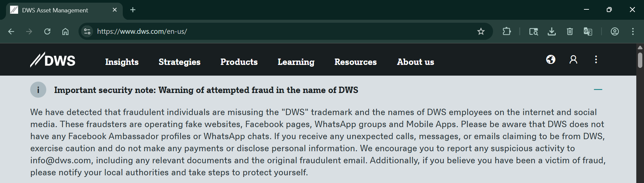Open browser extensions puzzle icon
The image size is (644, 183).
coord(506,31)
